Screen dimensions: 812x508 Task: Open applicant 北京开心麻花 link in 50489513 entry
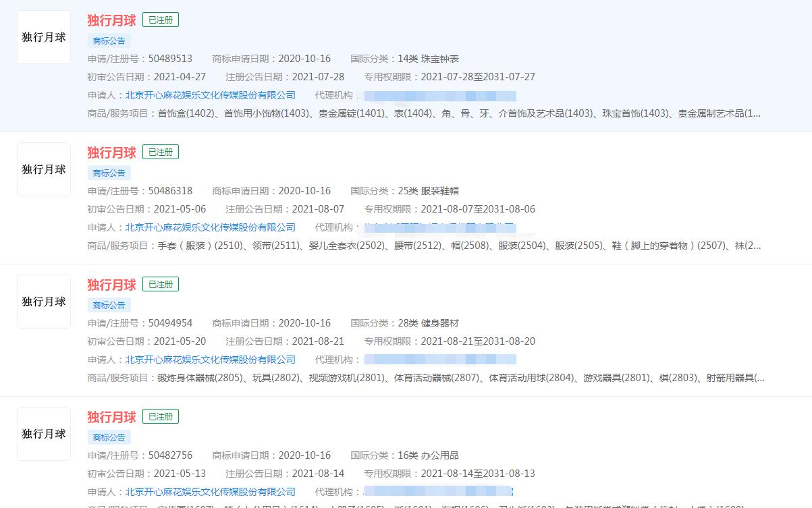(x=210, y=95)
